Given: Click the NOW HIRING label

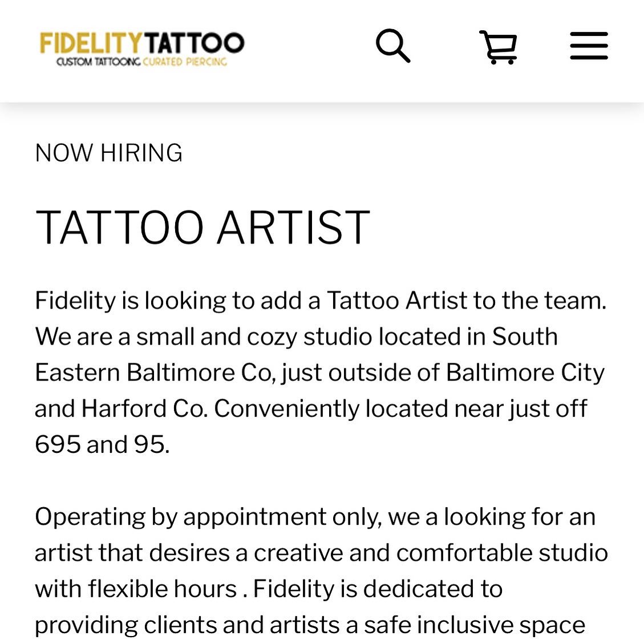Looking at the screenshot, I should point(109,153).
